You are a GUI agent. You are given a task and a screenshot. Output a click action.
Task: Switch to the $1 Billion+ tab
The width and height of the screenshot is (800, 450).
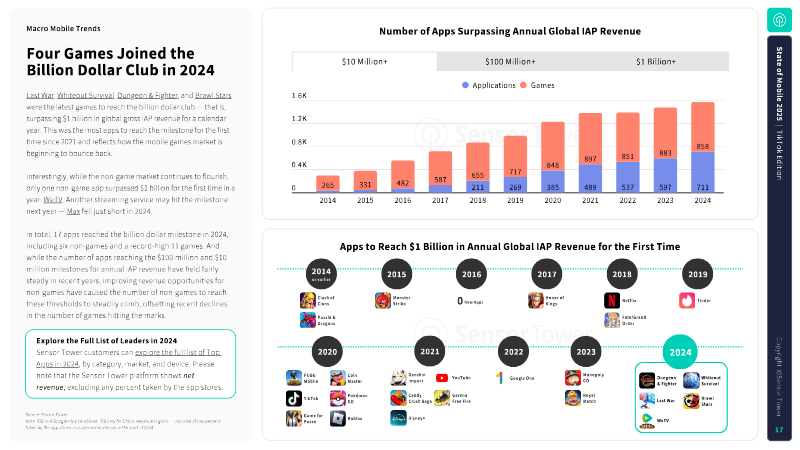(657, 62)
